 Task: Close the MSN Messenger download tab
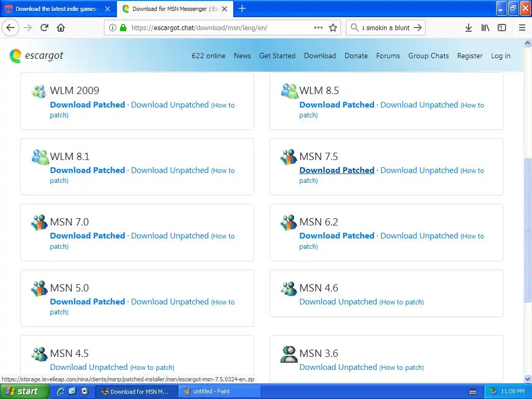[224, 9]
